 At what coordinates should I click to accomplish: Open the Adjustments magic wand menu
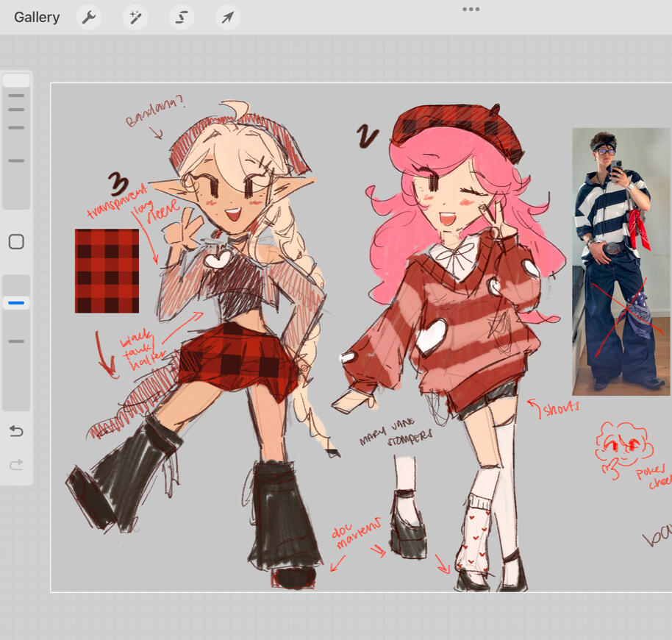[135, 18]
